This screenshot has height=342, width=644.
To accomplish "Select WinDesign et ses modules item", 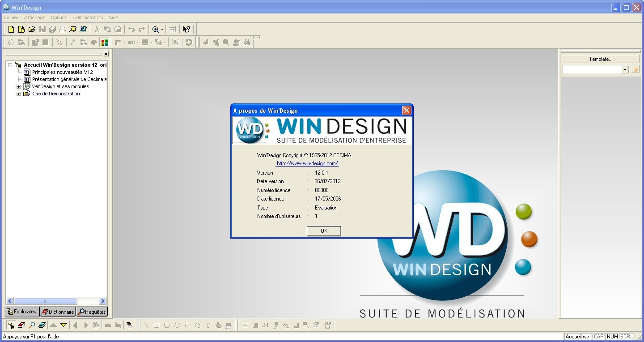I will coord(60,86).
